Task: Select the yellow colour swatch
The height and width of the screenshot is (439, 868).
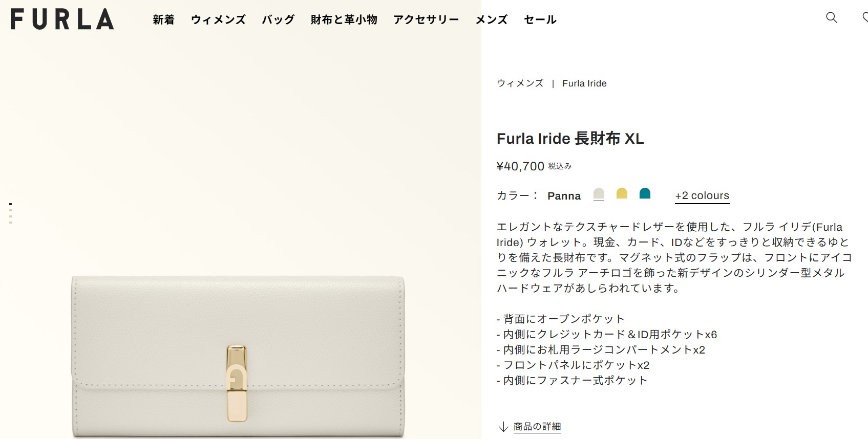Action: 622,193
